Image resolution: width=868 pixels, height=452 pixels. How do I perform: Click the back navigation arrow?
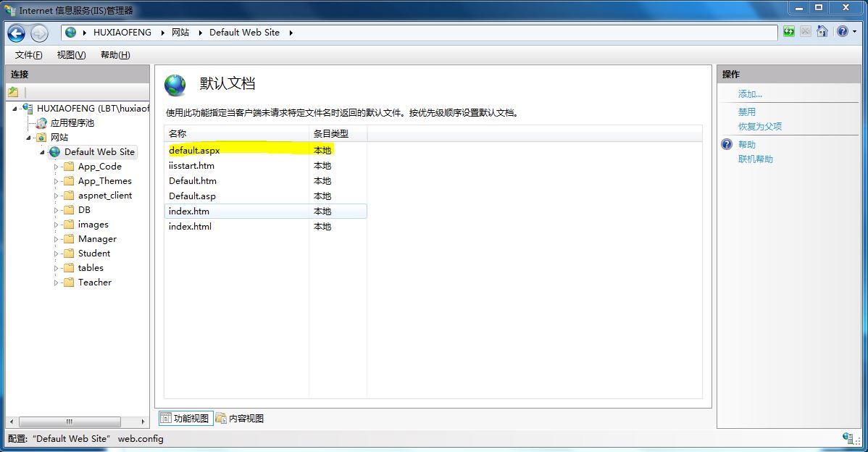pos(16,33)
